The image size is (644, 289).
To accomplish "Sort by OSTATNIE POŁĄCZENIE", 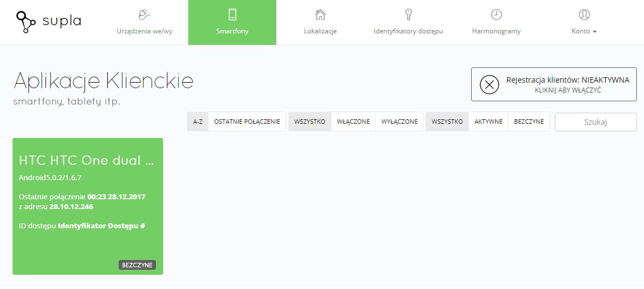I will point(247,122).
